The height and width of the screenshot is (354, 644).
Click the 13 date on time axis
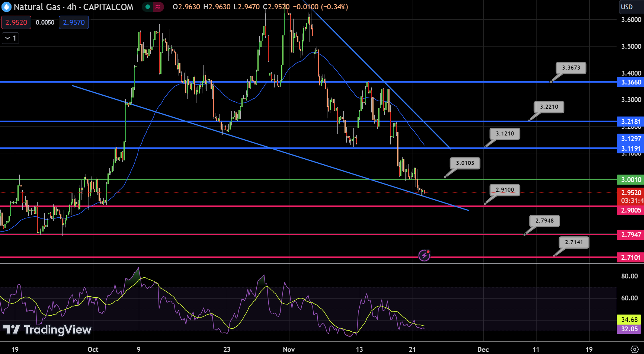coord(359,349)
